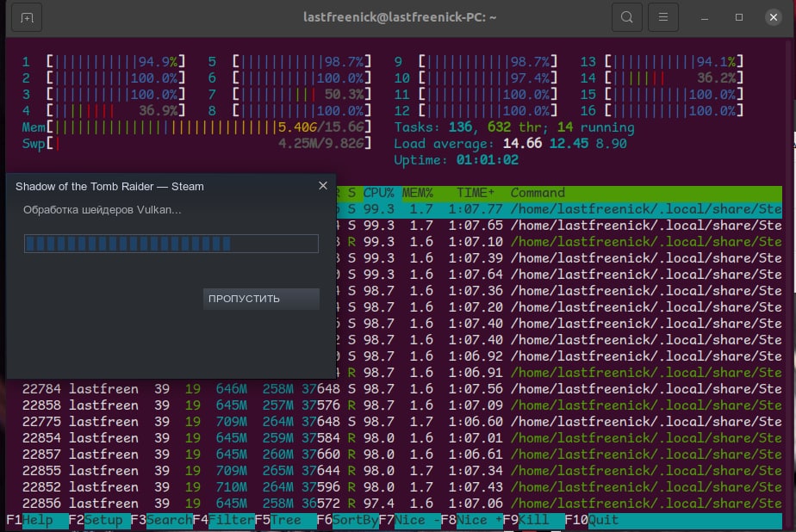The height and width of the screenshot is (532, 796).
Task: Sort by the TIME+ column header
Action: (x=476, y=193)
